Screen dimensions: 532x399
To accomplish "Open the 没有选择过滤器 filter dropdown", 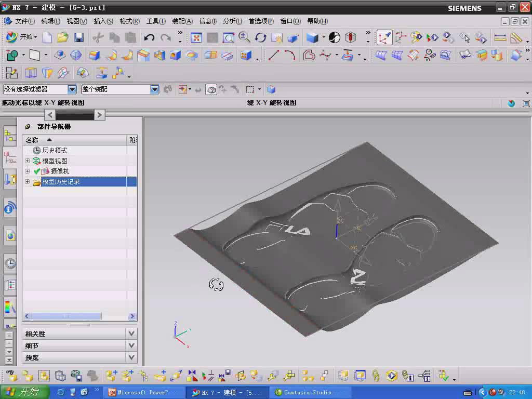I will click(x=72, y=89).
